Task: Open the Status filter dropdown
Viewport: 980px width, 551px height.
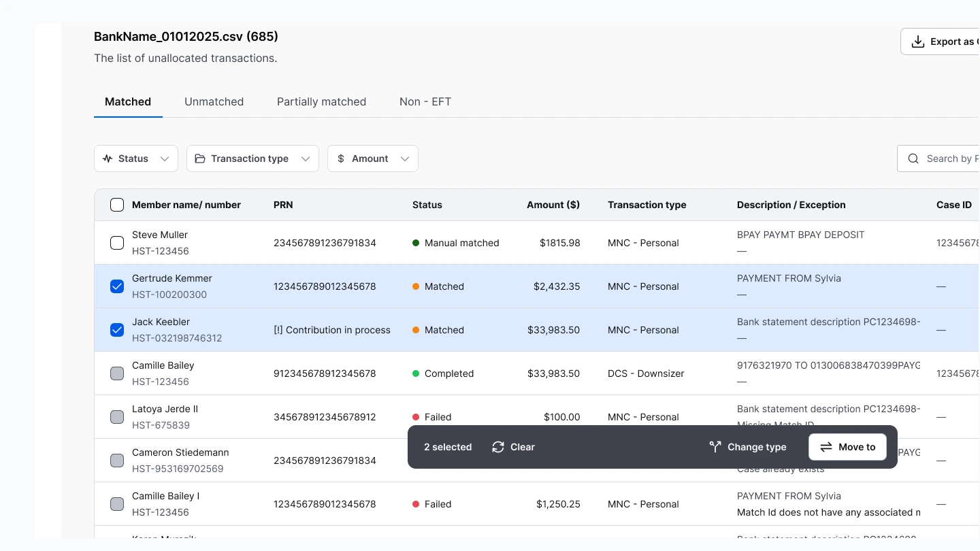Action: (x=136, y=158)
